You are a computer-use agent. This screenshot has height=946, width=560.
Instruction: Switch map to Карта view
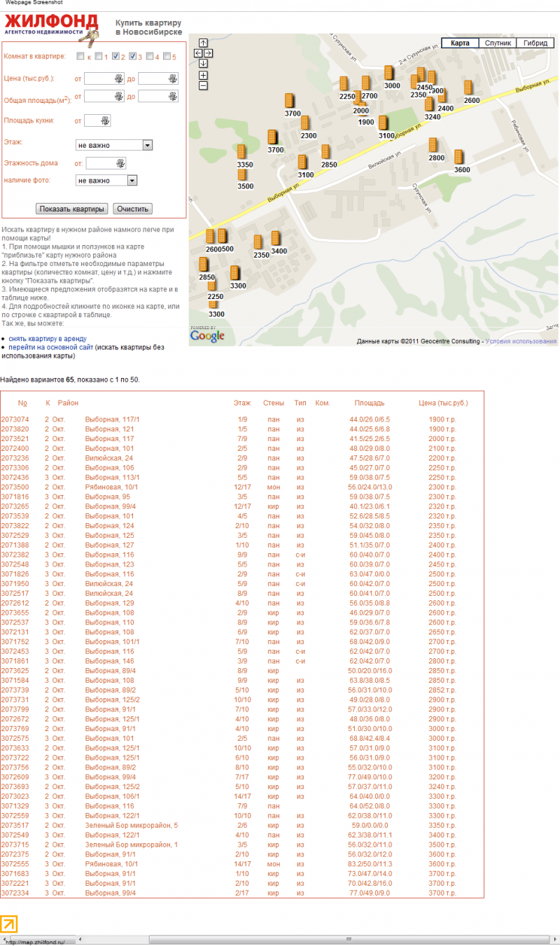click(x=460, y=43)
